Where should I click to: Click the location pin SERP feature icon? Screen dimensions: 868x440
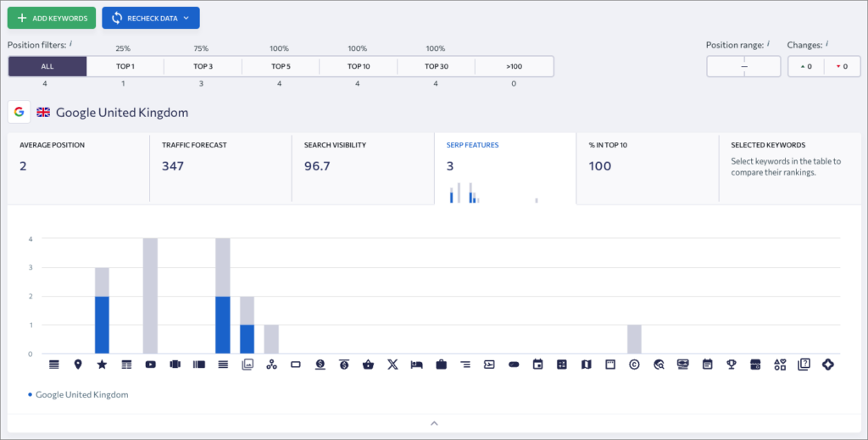(x=78, y=365)
